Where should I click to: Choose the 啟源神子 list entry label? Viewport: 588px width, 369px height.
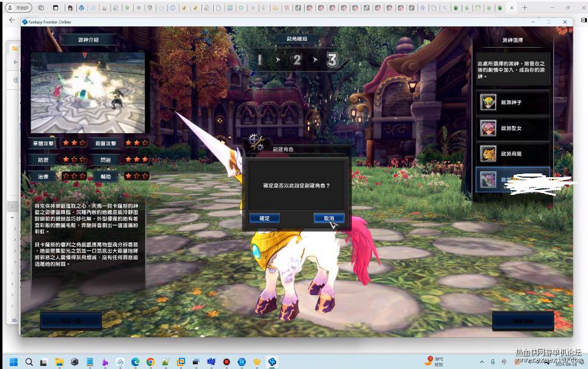tap(511, 102)
